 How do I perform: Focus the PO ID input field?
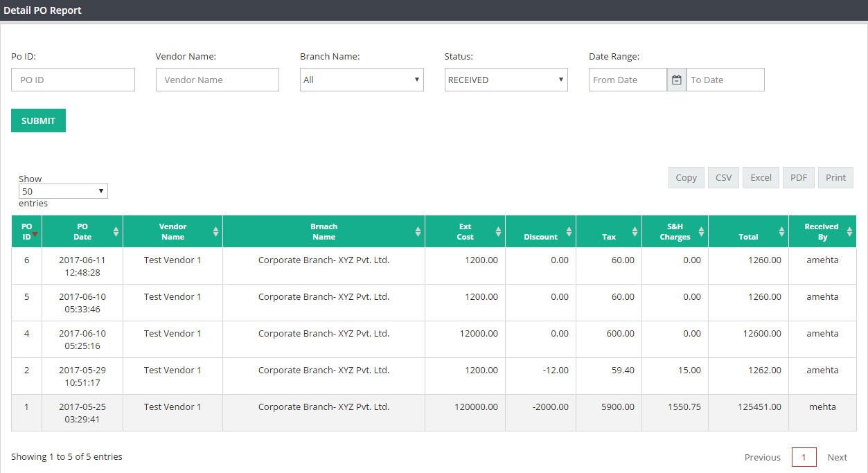tap(73, 80)
